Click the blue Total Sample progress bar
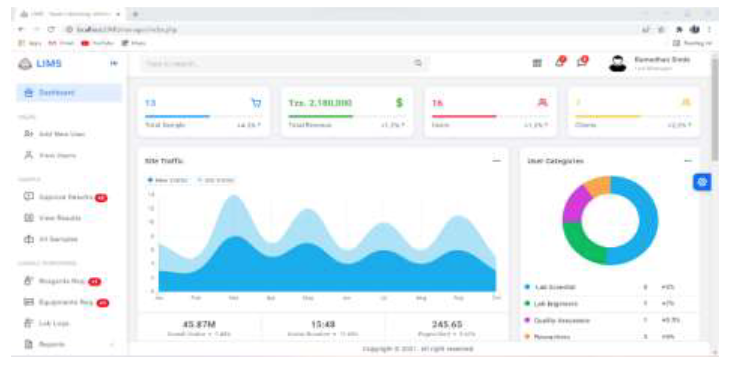The height and width of the screenshot is (370, 734). (x=177, y=116)
